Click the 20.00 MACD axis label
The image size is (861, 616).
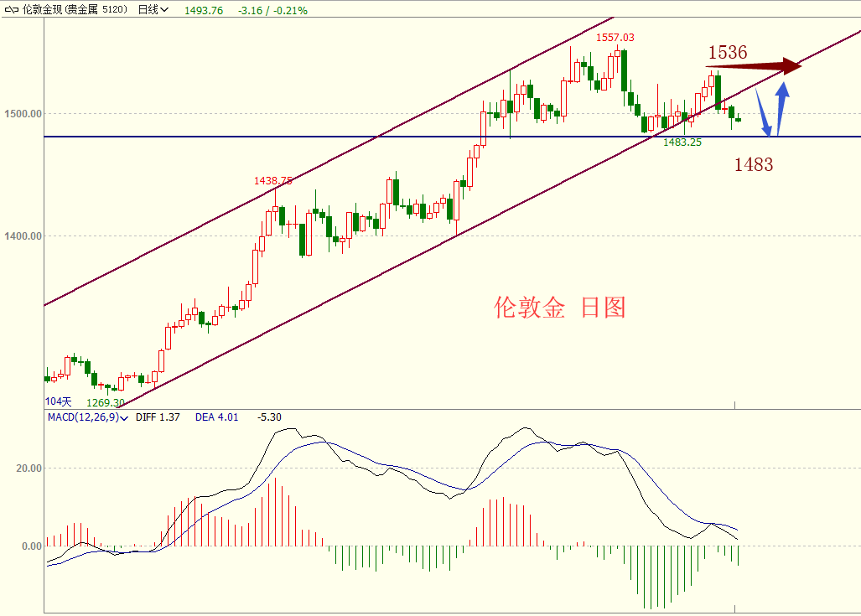(29, 468)
